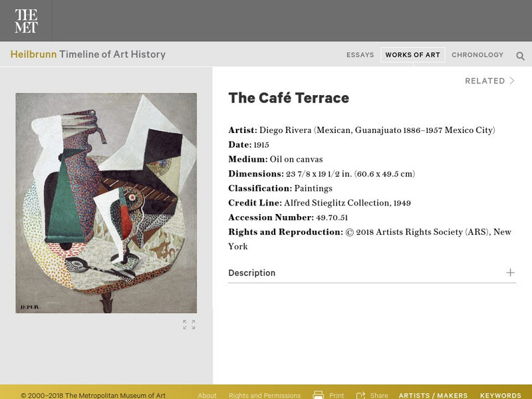Open Heilbrunn Timeline of Art History link
The height and width of the screenshot is (399, 532).
click(x=88, y=55)
